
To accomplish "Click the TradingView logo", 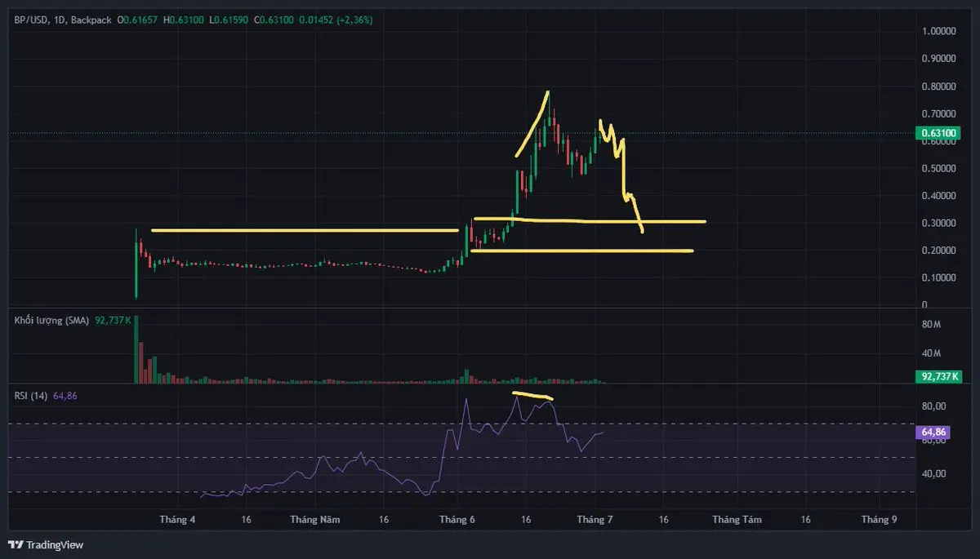I will (x=46, y=544).
